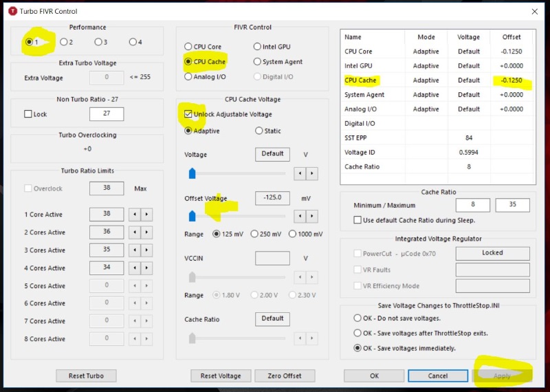
Task: Click the Name column header
Action: (x=373, y=37)
